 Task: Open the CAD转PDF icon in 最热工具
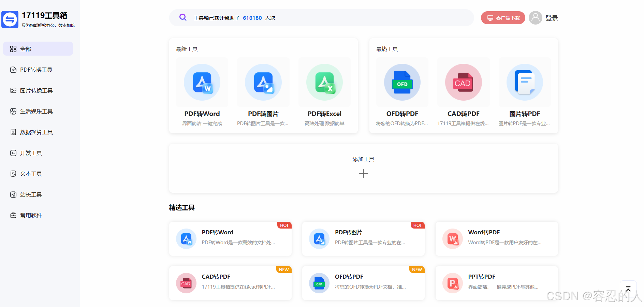point(464,82)
